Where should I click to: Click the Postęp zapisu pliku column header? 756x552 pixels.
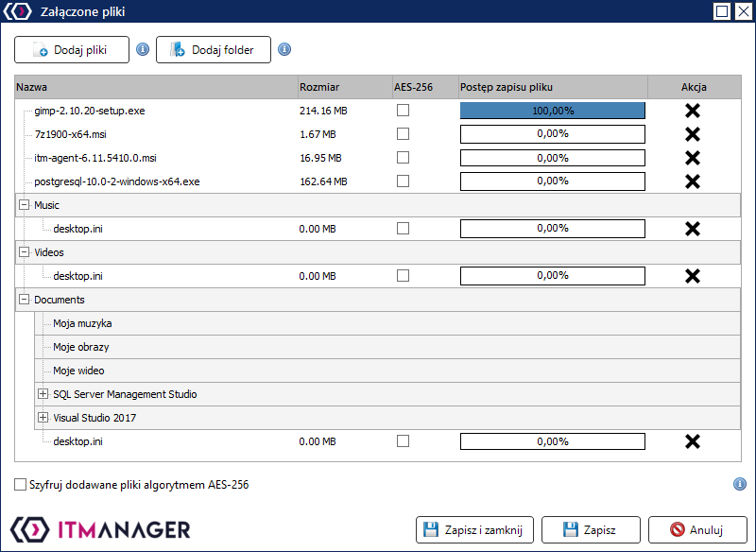[553, 87]
